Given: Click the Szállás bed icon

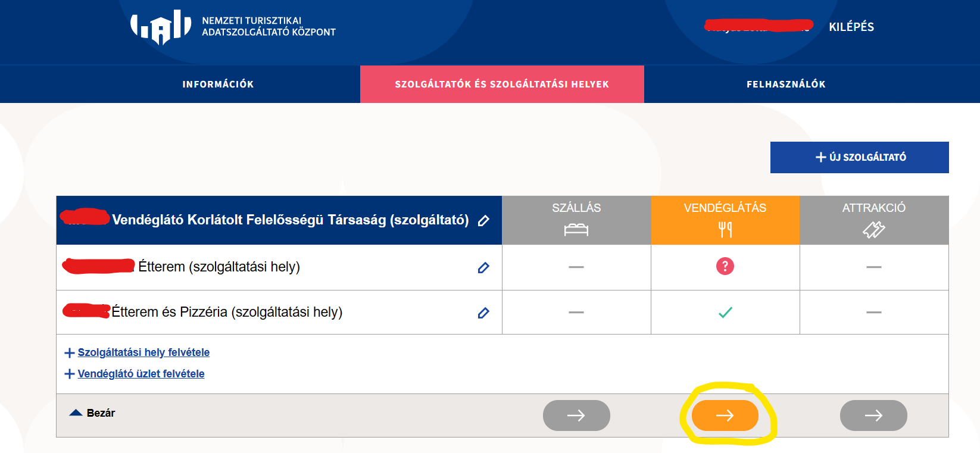Looking at the screenshot, I should click(576, 229).
